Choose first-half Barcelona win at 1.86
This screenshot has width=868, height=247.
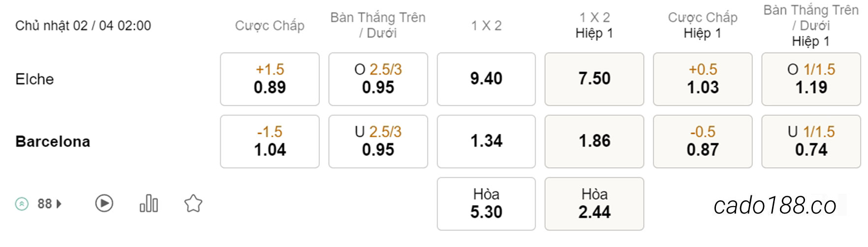click(x=594, y=142)
